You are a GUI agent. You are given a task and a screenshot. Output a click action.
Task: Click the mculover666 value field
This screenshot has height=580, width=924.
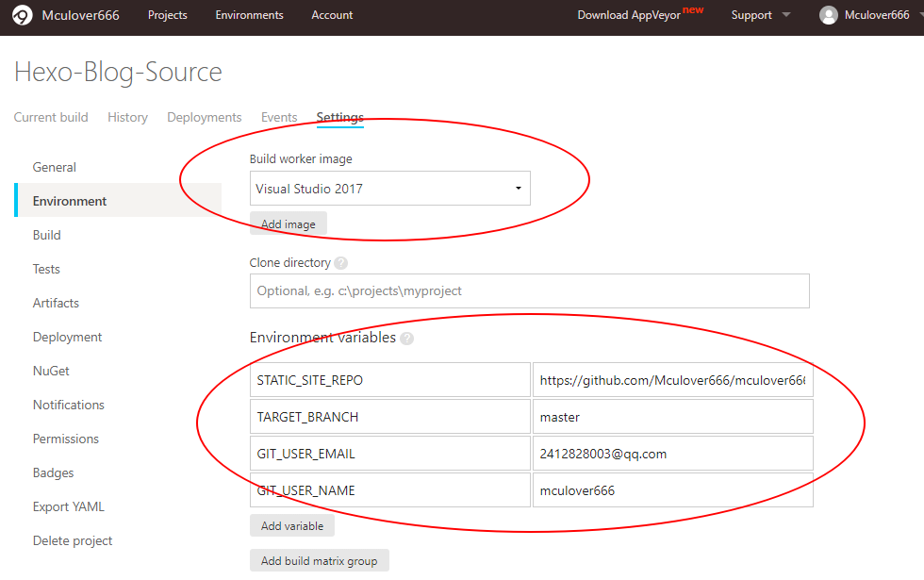pos(673,489)
